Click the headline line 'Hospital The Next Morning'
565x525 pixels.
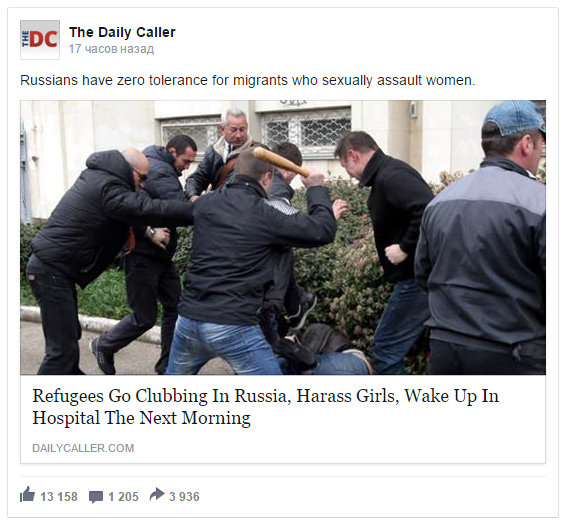point(141,418)
